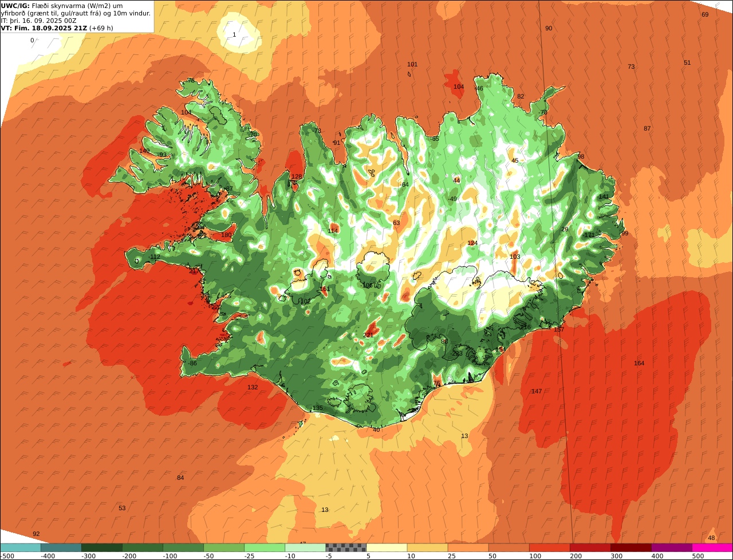733x560 pixels.
Task: Click the map value '135' on the south coast
Action: pos(318,408)
